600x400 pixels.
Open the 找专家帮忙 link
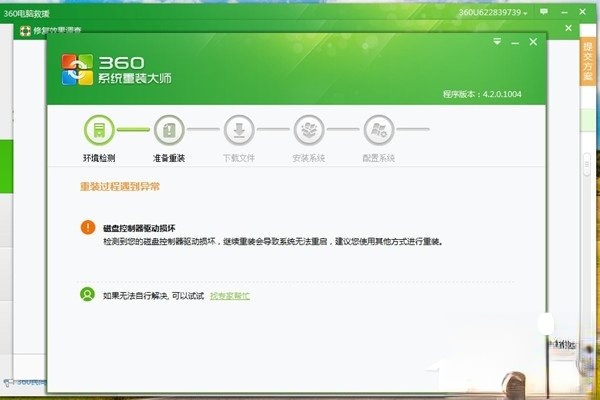[230, 296]
